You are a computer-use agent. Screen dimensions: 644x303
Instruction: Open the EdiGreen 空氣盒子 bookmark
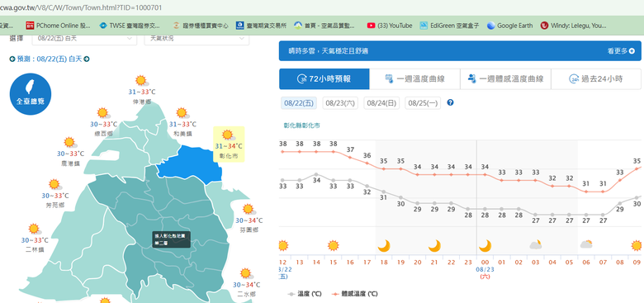tap(449, 26)
